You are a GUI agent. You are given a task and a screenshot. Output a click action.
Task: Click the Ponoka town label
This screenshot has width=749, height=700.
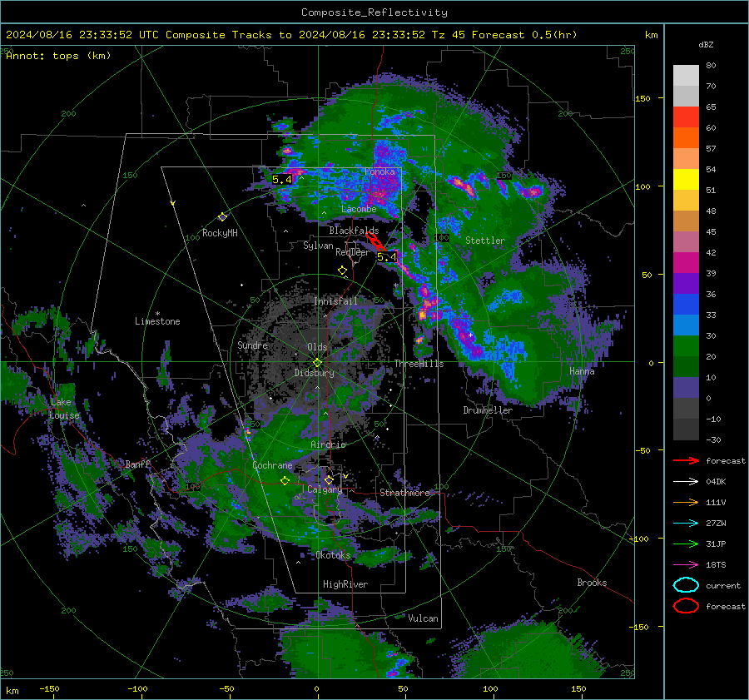tap(379, 171)
